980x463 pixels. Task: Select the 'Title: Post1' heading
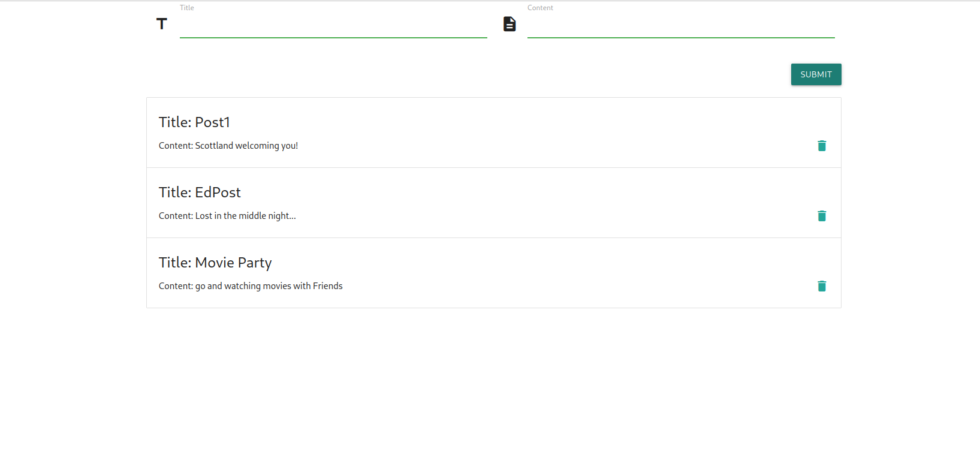point(194,122)
